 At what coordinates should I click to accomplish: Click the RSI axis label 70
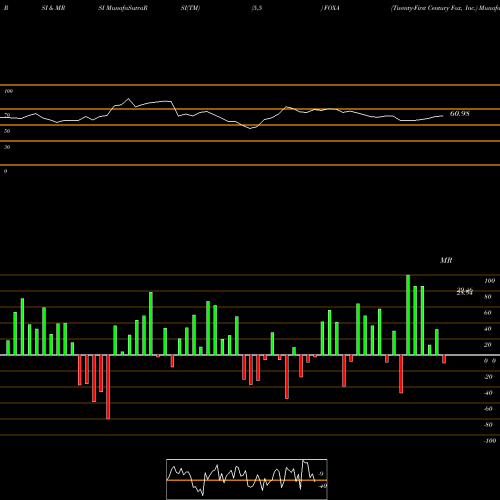(x=7, y=115)
